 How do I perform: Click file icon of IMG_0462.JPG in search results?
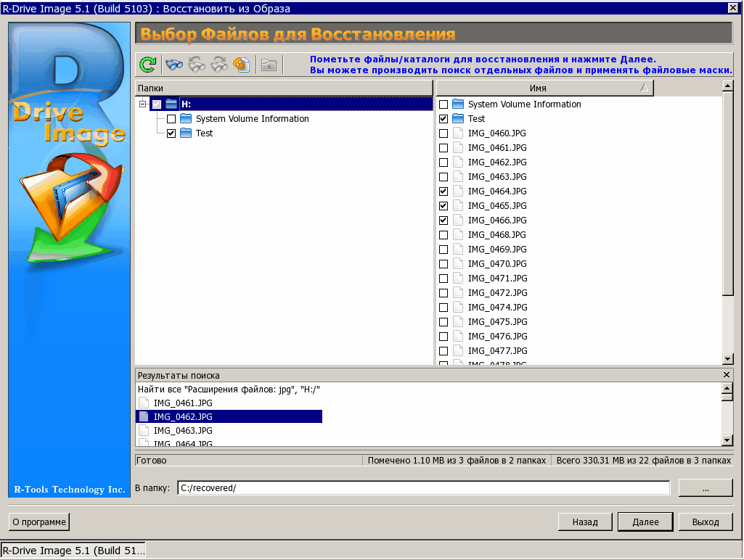(144, 417)
